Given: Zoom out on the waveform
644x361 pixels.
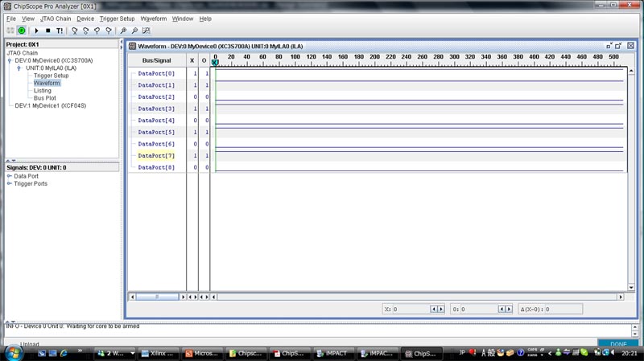Looking at the screenshot, I should coord(134,31).
